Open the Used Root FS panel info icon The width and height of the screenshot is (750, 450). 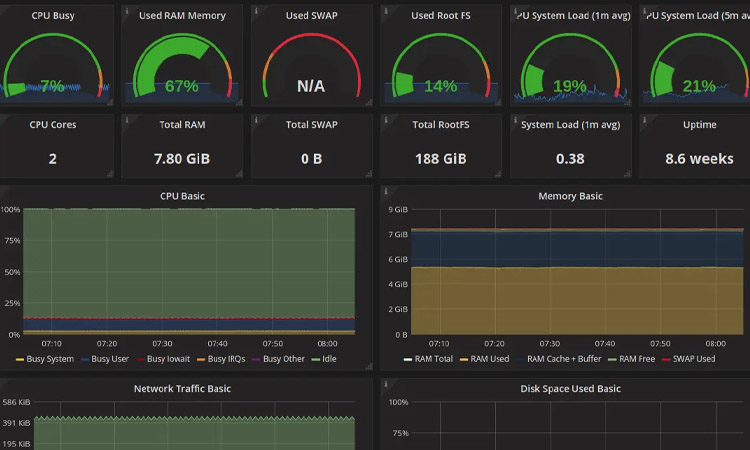(x=384, y=10)
